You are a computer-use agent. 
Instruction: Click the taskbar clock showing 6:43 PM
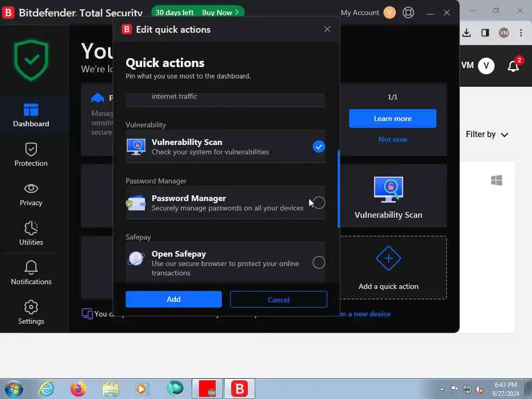tap(506, 389)
